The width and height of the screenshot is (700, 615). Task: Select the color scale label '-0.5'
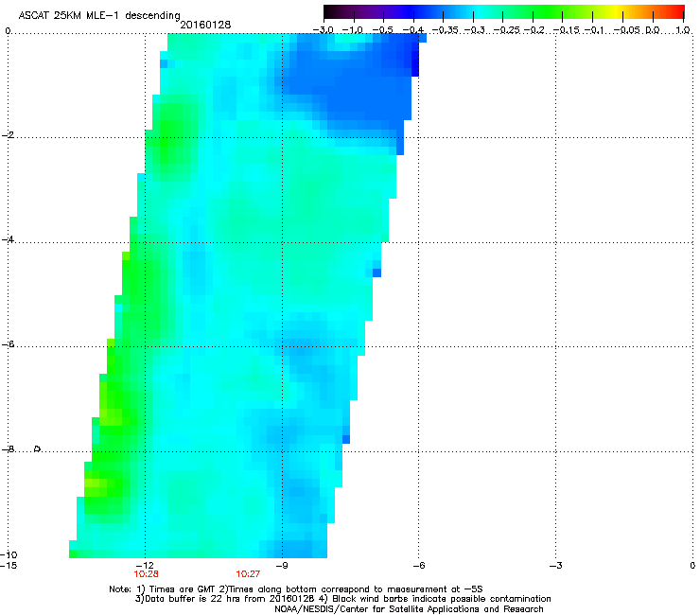click(383, 30)
